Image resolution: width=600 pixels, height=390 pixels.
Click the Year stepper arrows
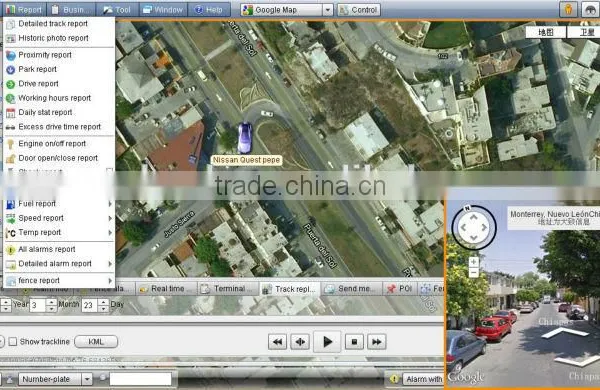click(x=6, y=305)
